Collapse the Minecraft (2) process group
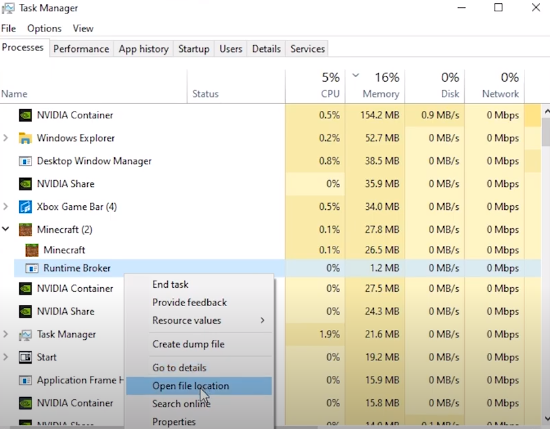The height and width of the screenshot is (429, 550). pyautogui.click(x=6, y=229)
